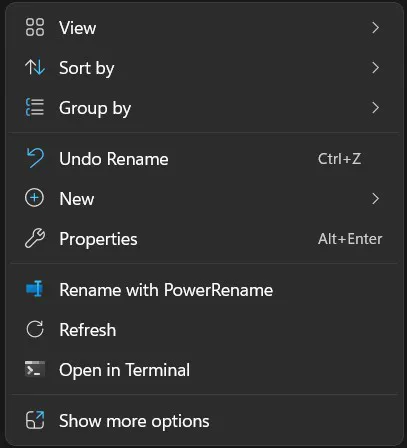Select Rename with PowerRename

203,290
